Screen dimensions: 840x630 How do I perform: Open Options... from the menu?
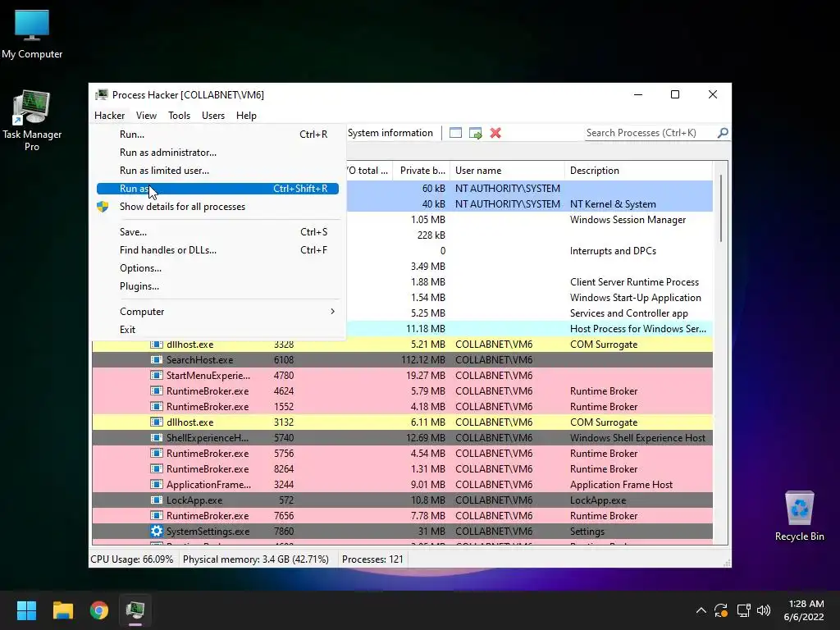coord(217,268)
